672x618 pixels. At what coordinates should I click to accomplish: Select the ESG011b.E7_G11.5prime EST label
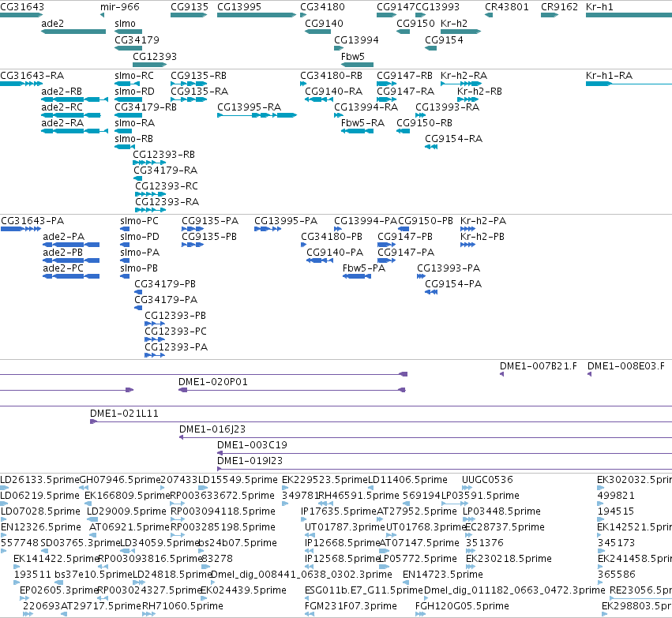coord(364,590)
